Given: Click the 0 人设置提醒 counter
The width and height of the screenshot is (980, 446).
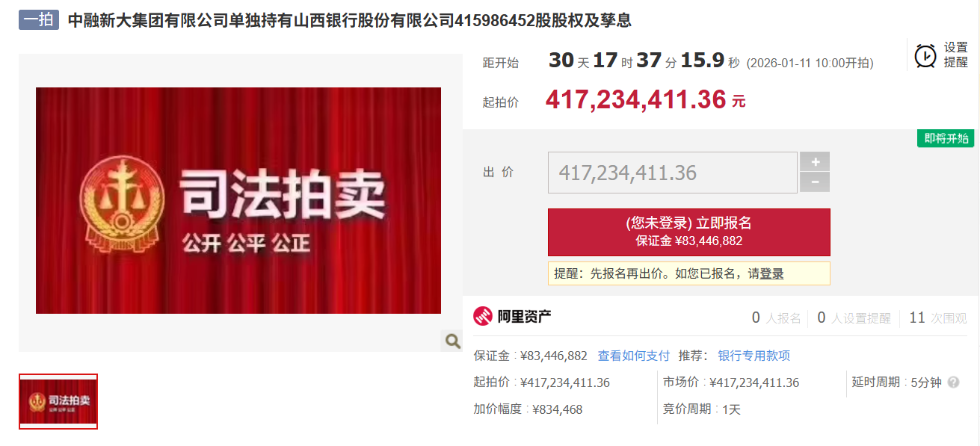Looking at the screenshot, I should tap(854, 318).
